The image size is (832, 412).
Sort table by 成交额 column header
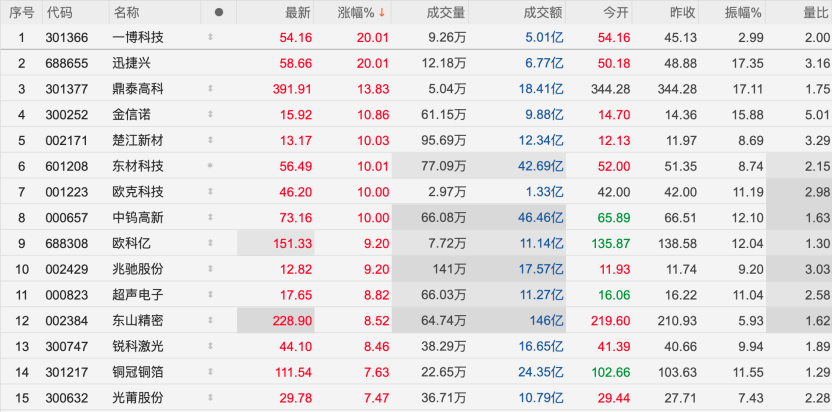tap(542, 13)
